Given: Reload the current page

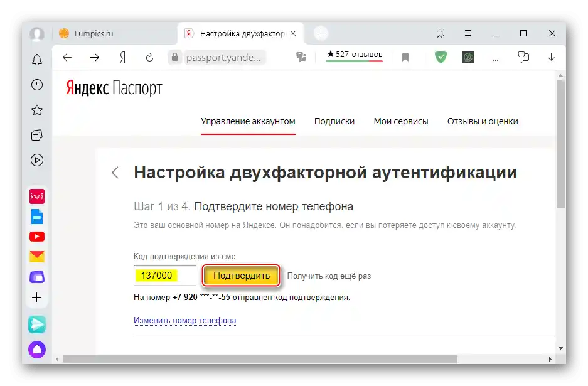Looking at the screenshot, I should pyautogui.click(x=149, y=57).
